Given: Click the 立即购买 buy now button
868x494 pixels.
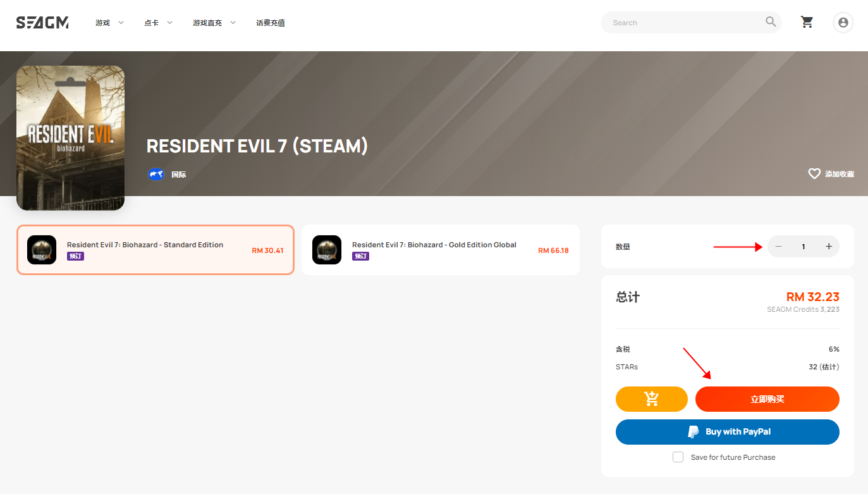Looking at the screenshot, I should tap(767, 399).
